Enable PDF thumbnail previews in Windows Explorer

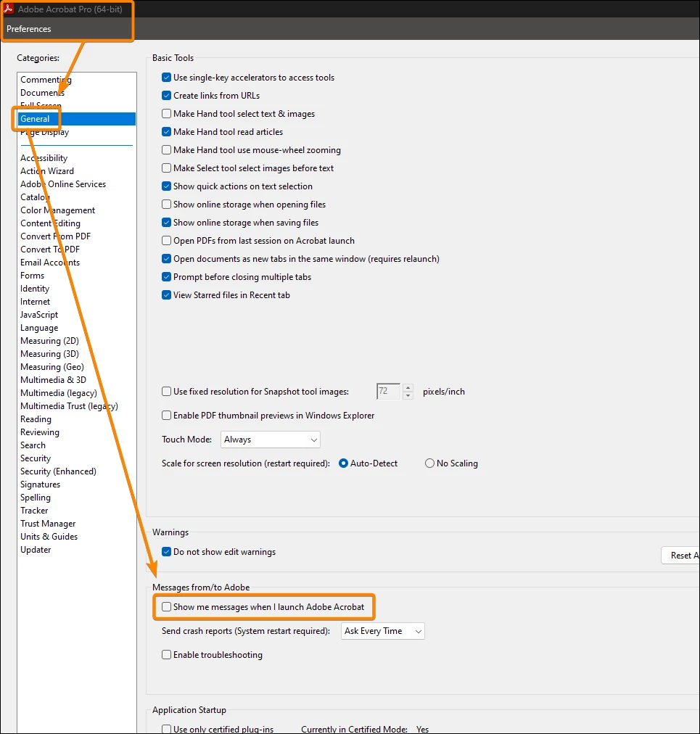[x=166, y=415]
